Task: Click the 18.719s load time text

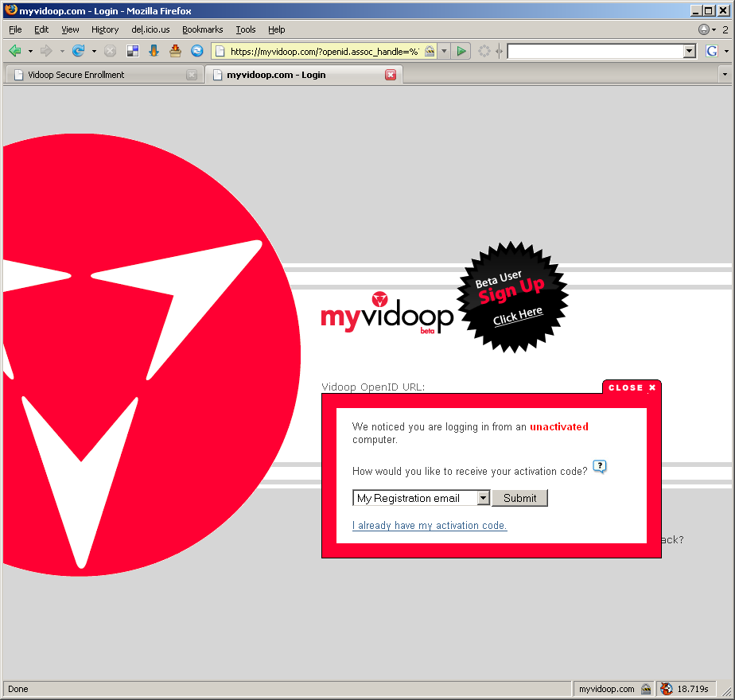Action: (692, 689)
